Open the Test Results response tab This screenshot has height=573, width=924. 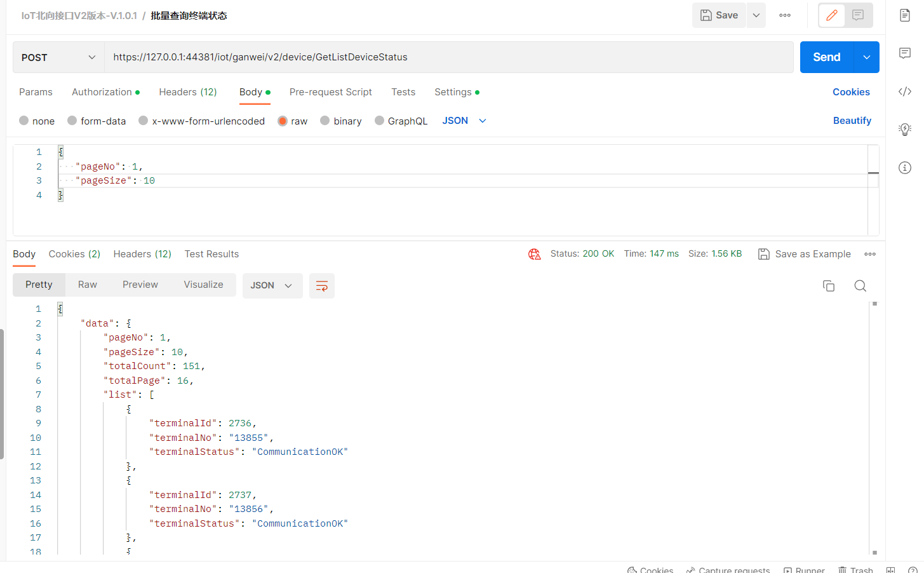[x=211, y=254]
